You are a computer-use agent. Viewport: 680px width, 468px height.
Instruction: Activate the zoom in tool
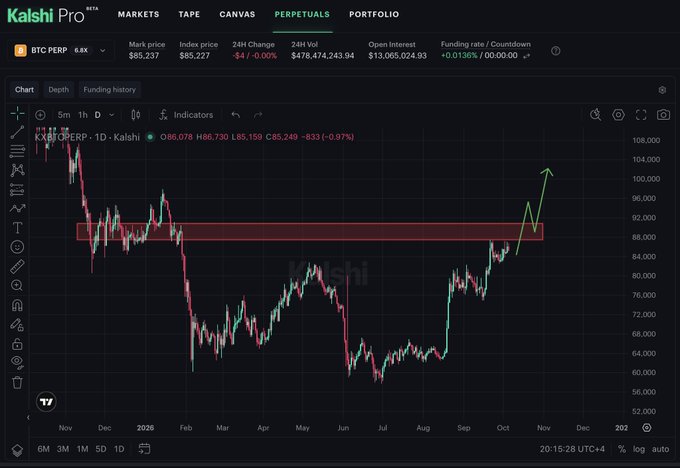pos(17,285)
